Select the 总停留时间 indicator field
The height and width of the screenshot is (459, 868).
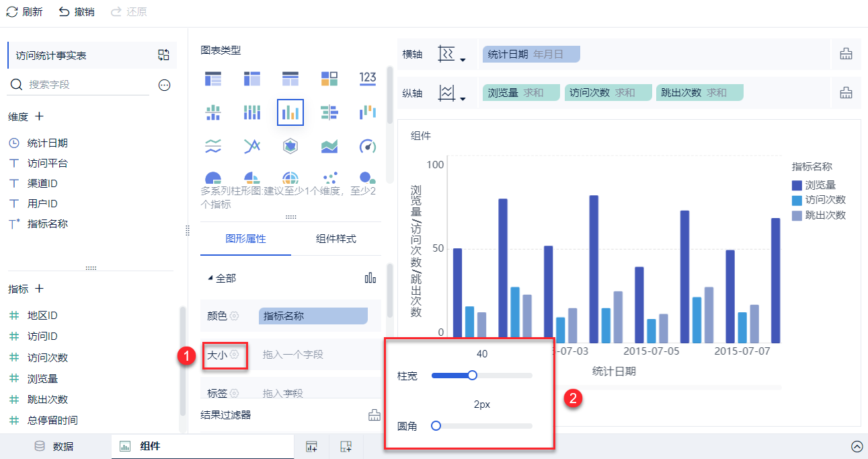click(x=52, y=420)
